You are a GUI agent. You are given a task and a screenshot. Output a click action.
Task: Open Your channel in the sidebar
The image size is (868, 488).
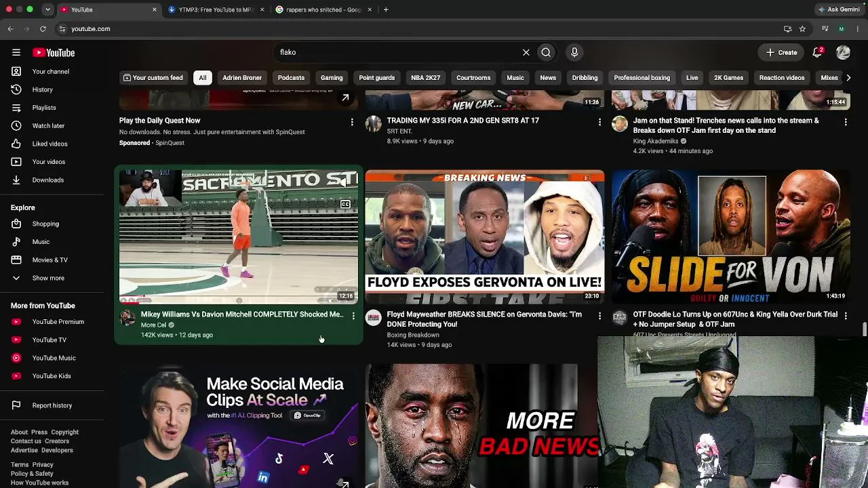point(52,71)
